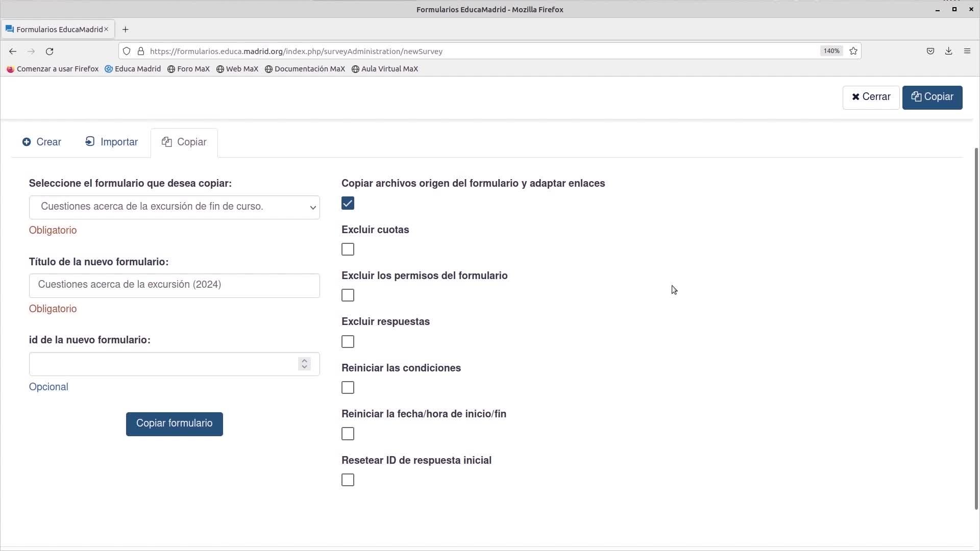Increment the new form id spinner

[x=305, y=360]
